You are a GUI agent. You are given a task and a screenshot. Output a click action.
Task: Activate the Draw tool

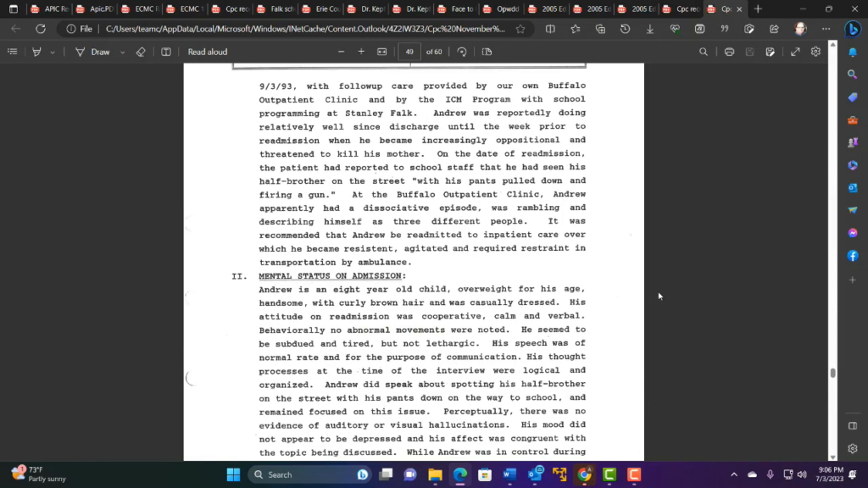(93, 52)
